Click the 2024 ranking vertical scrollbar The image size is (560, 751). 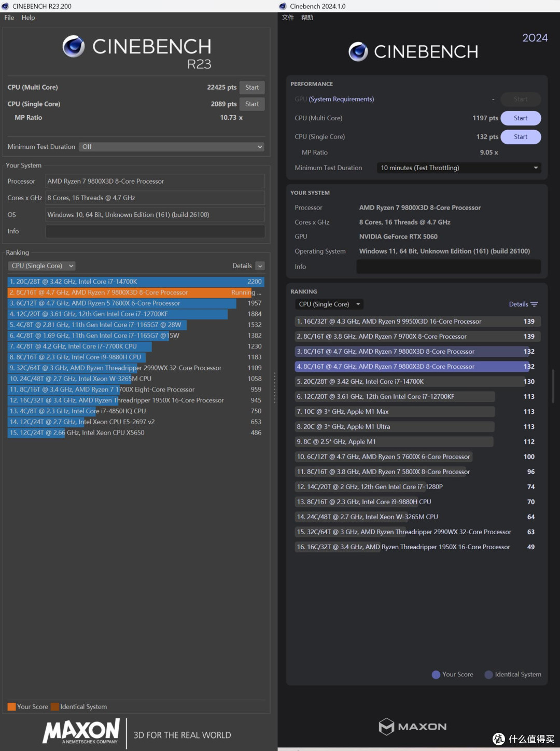[x=553, y=386]
